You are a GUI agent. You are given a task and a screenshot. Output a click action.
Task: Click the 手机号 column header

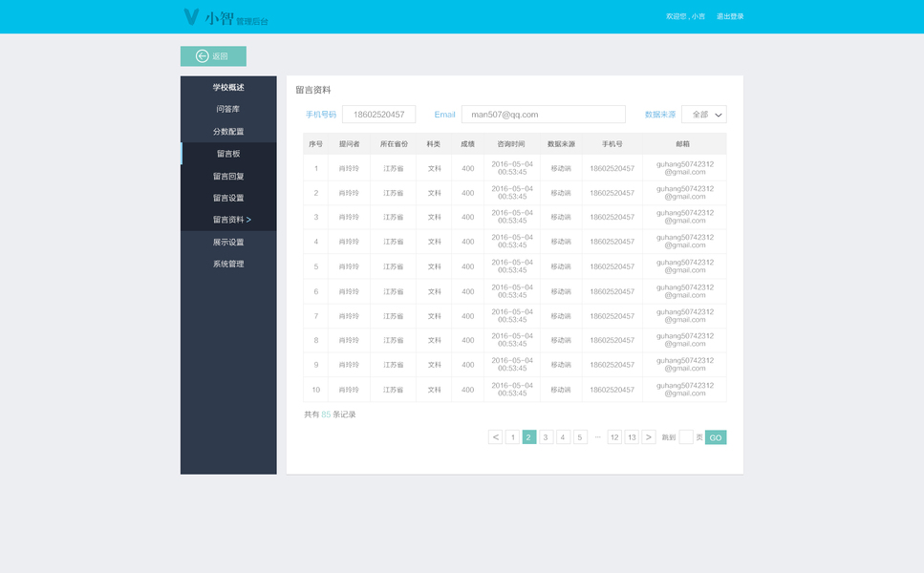[x=612, y=143]
